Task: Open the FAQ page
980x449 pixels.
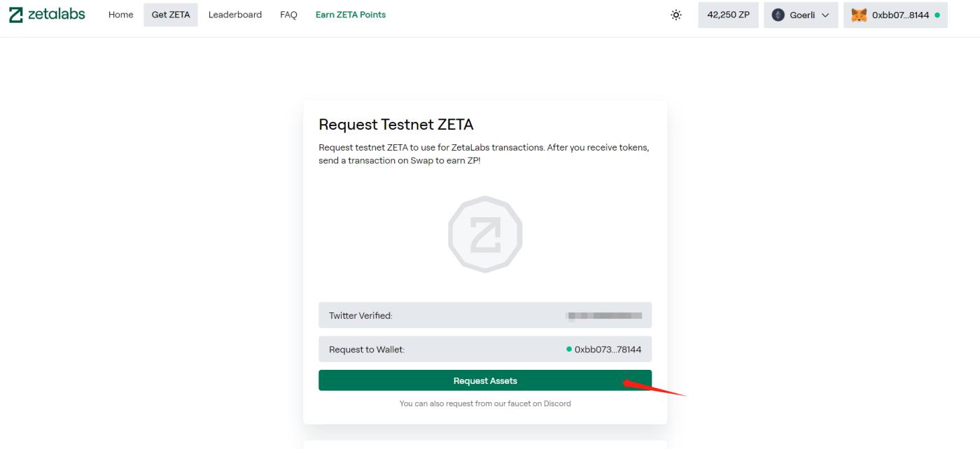Action: coord(288,15)
